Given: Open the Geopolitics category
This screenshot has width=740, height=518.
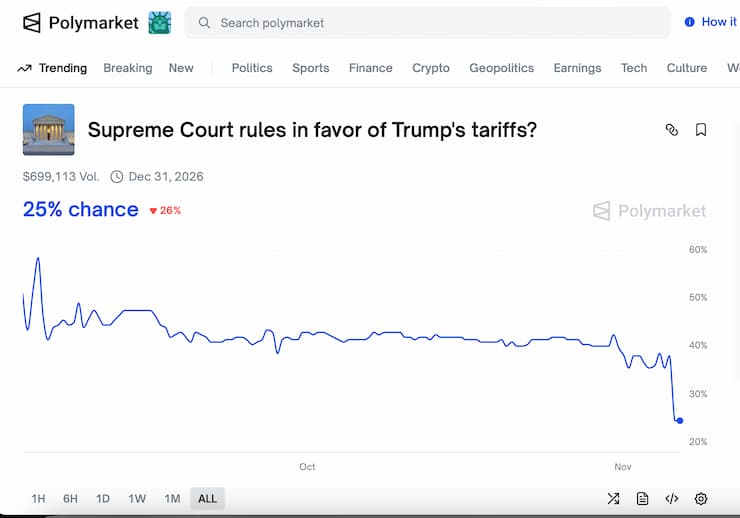Looking at the screenshot, I should click(501, 68).
